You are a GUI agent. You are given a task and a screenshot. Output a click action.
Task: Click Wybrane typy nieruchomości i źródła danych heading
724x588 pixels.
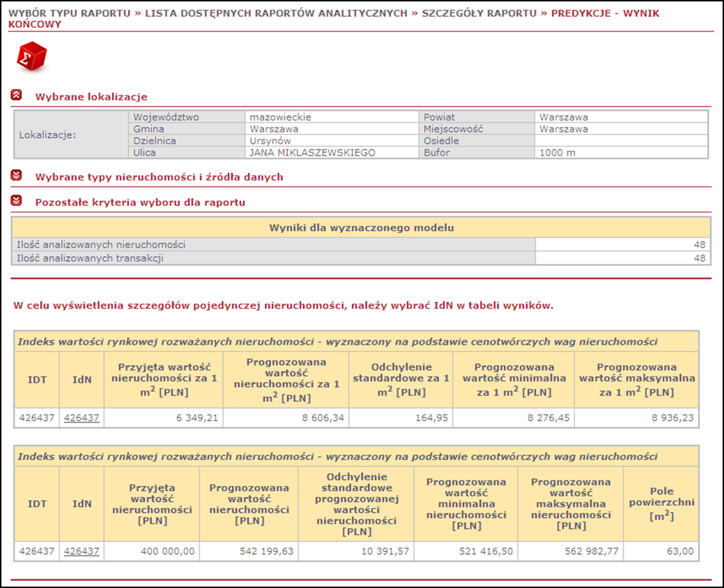click(x=159, y=177)
